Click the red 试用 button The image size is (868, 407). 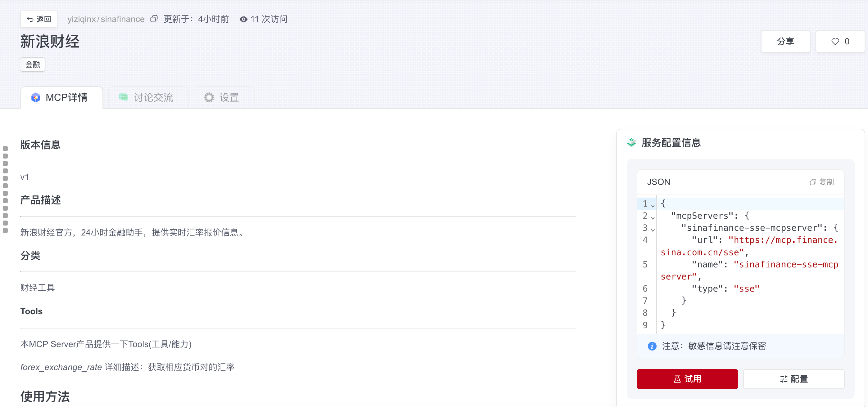687,379
